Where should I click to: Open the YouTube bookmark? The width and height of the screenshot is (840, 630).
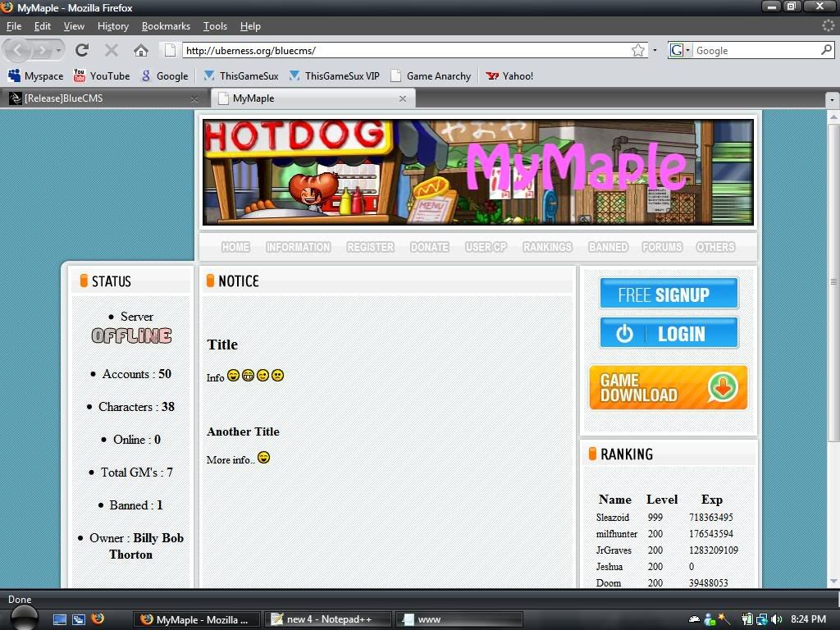click(101, 75)
